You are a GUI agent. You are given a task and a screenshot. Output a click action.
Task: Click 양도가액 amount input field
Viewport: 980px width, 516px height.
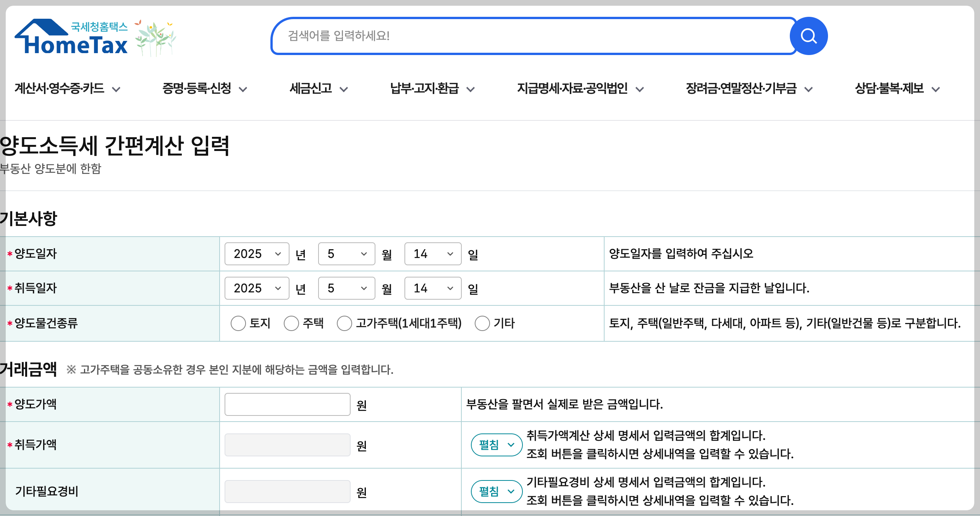coord(287,404)
